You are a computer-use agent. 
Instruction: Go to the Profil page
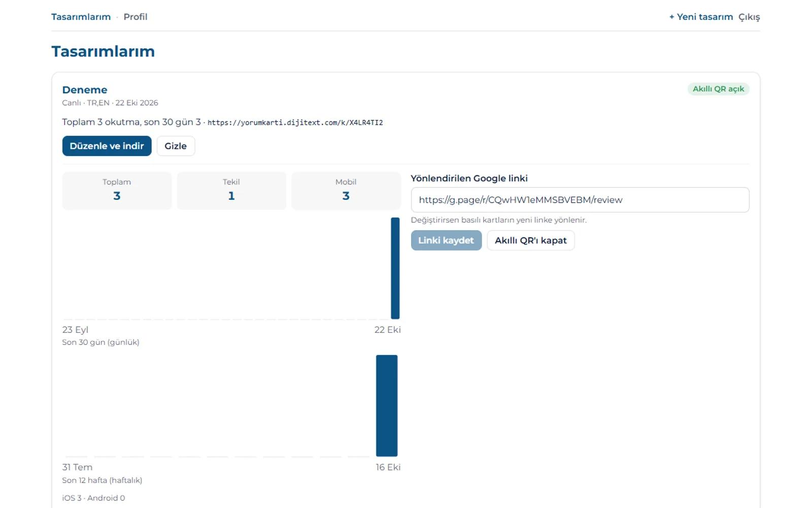(x=136, y=17)
